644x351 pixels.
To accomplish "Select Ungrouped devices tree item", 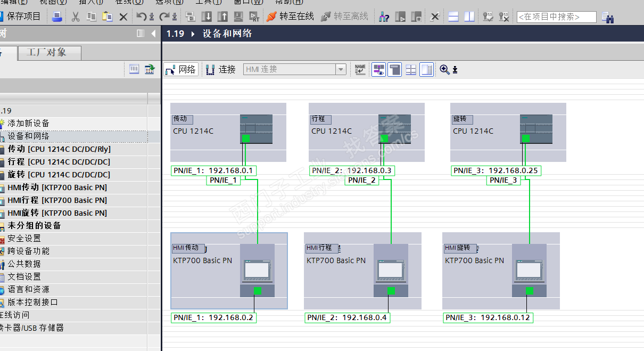I will (x=34, y=225).
